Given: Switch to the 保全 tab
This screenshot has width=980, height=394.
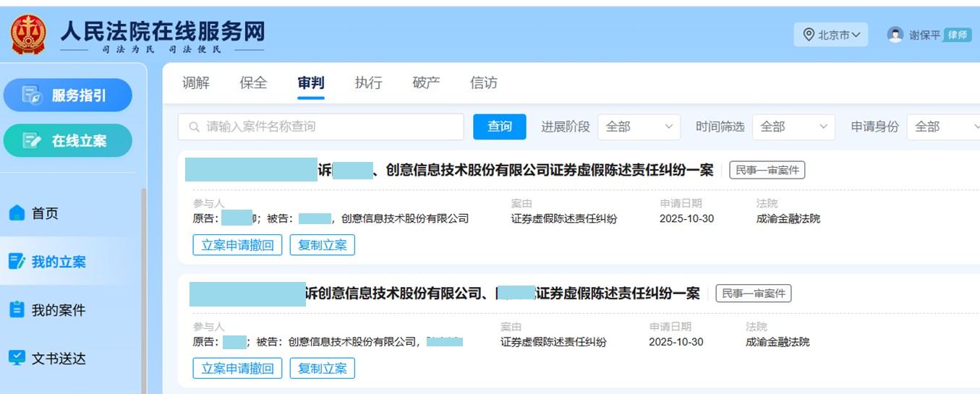Looking at the screenshot, I should pyautogui.click(x=253, y=82).
